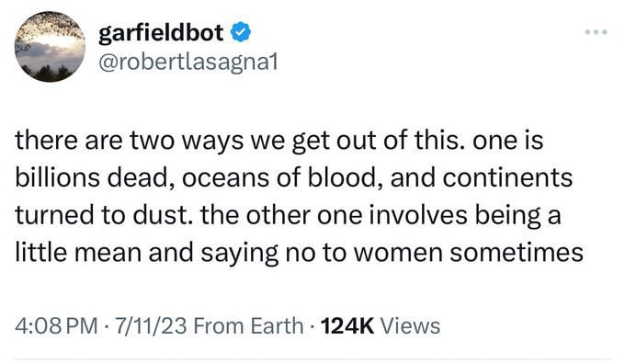Click the tweet line starting "there are two ways"
Screen dimensions: 625x364
pos(279,142)
